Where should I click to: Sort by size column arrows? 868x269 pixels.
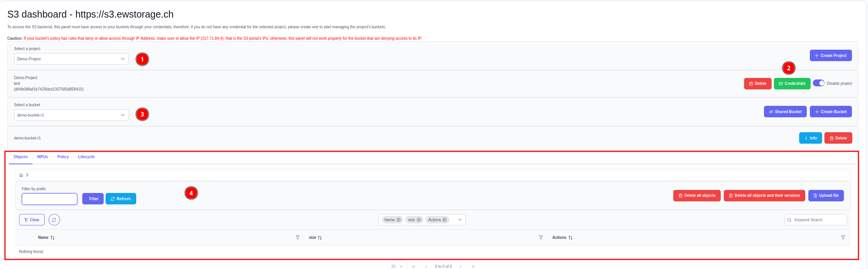tap(320, 238)
